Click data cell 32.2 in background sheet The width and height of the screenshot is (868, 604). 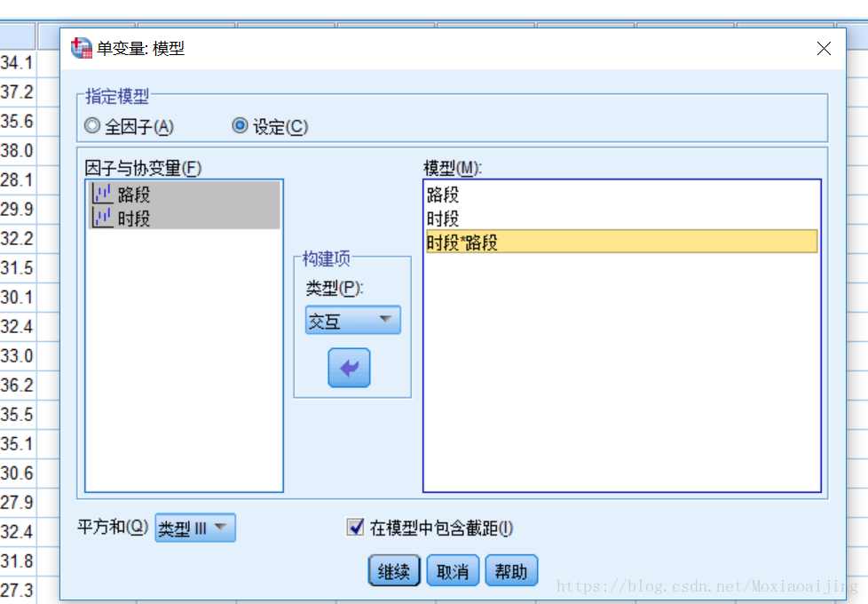[17, 239]
